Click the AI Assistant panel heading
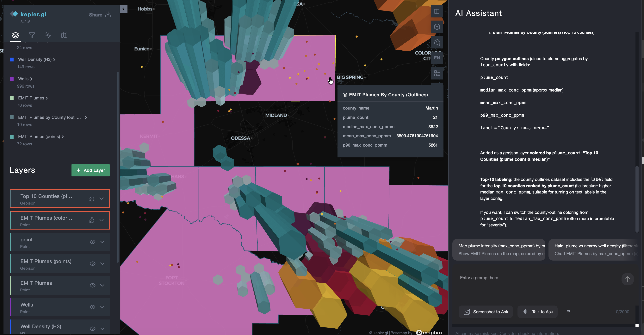Viewport: 644px width, 335px height. pyautogui.click(x=478, y=13)
